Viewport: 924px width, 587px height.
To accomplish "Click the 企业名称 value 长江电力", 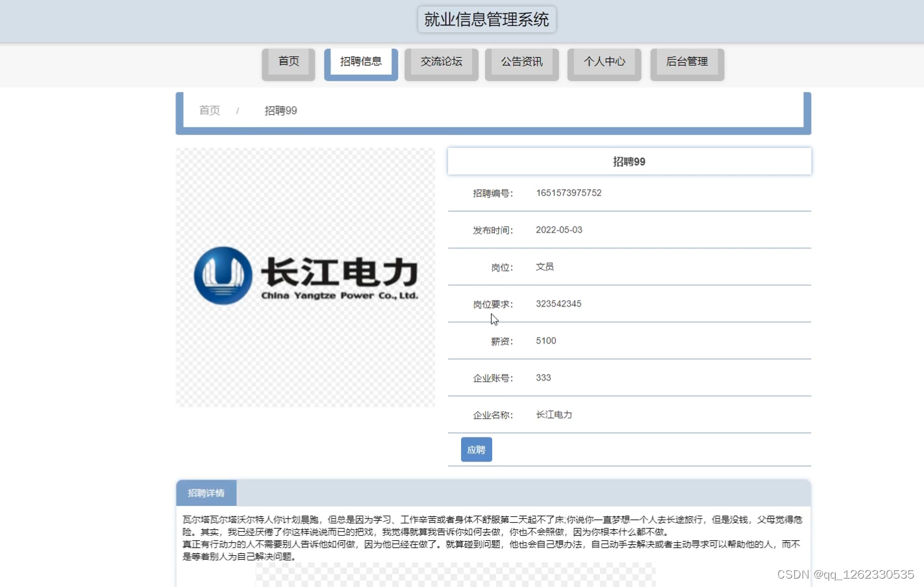I will 554,415.
